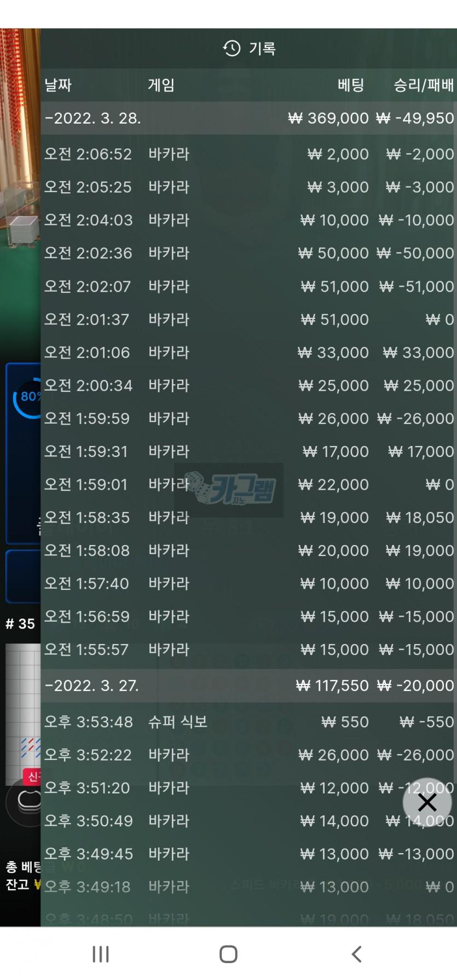Screen dimensions: 457x980
Task: Tap the Android home button
Action: (228, 954)
